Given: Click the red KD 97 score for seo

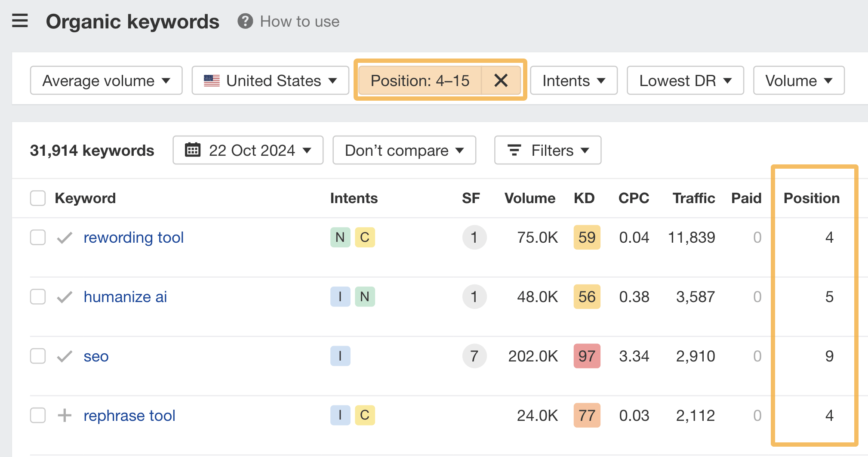Looking at the screenshot, I should [587, 356].
